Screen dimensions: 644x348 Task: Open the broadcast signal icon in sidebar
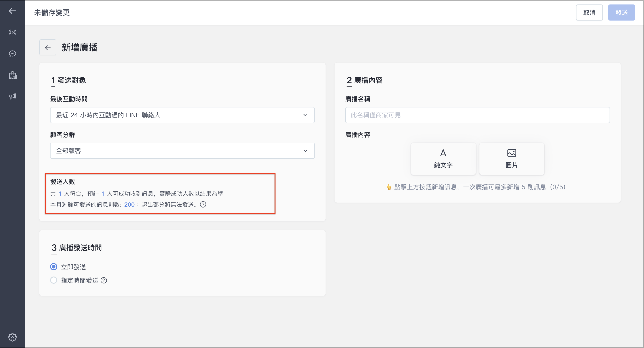(13, 32)
